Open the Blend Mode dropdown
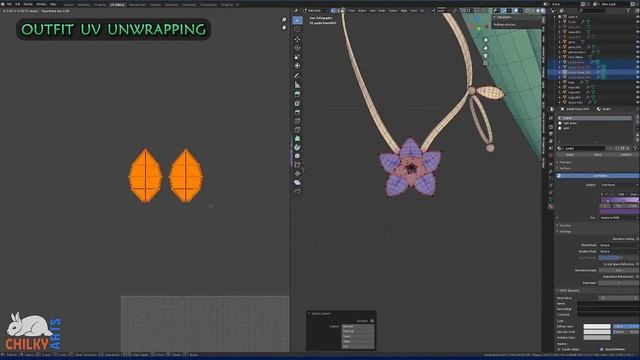This screenshot has height=360, width=640. click(619, 245)
